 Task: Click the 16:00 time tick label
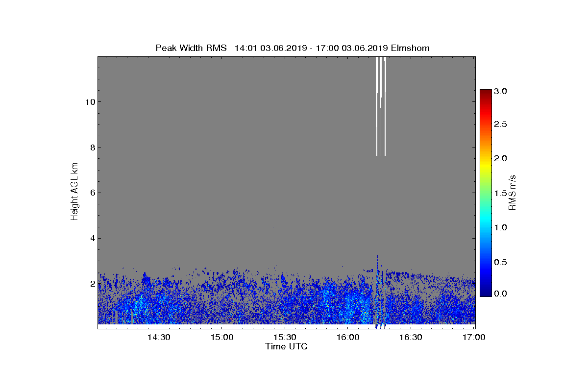click(347, 338)
